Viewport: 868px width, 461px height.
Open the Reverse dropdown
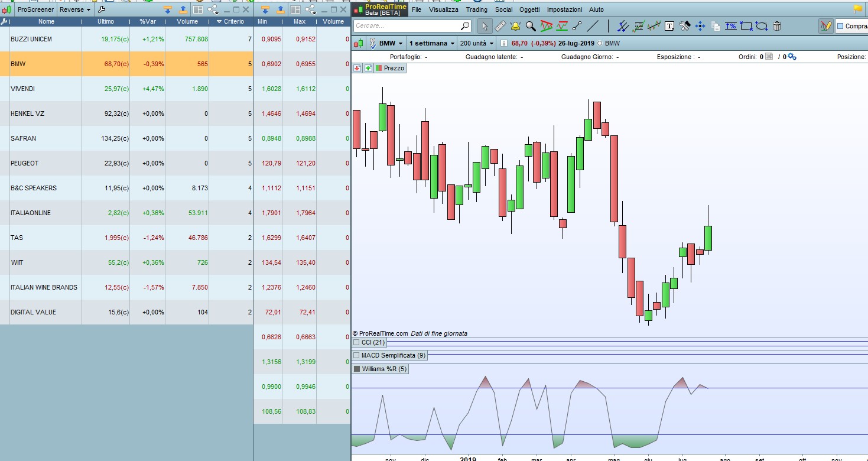(x=75, y=9)
